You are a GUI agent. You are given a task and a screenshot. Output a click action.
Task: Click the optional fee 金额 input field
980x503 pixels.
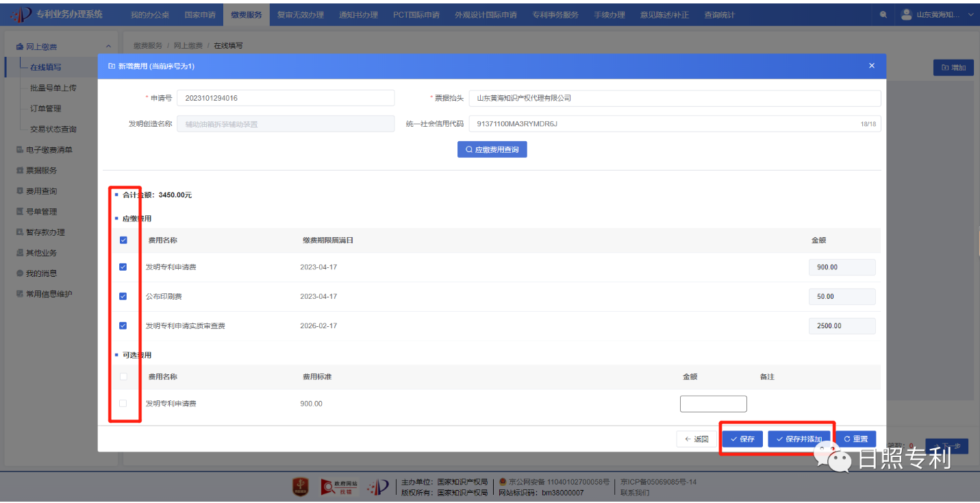[x=713, y=404]
